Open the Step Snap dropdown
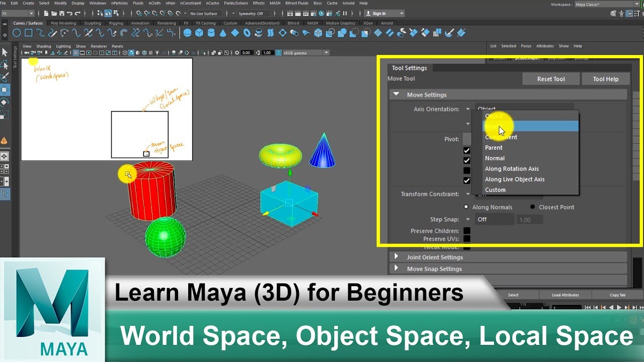 tap(468, 219)
